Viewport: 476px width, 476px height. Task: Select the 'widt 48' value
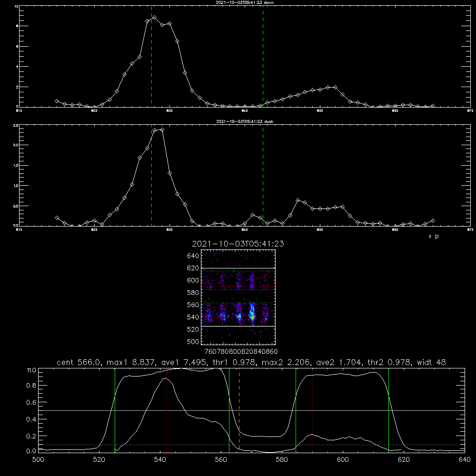431,362
